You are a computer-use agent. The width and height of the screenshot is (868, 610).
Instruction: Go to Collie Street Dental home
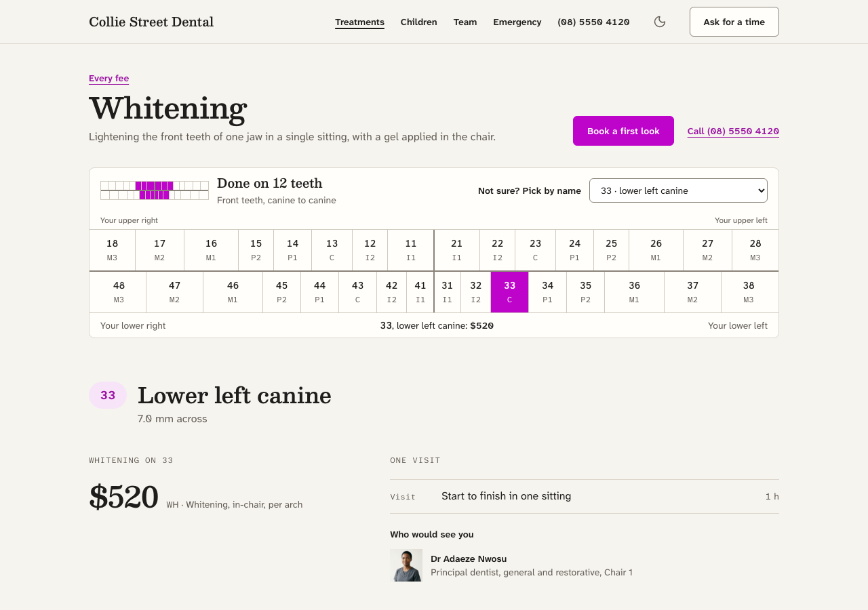click(151, 22)
